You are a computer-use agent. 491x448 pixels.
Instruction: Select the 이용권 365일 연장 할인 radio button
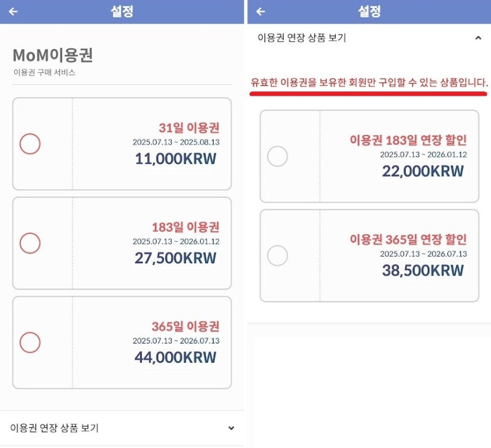pyautogui.click(x=279, y=255)
